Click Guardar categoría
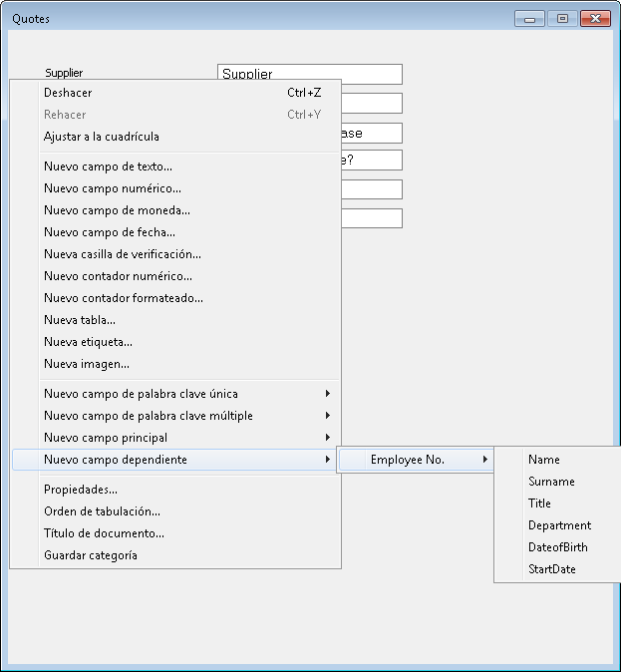This screenshot has height=672, width=621. coord(175,555)
